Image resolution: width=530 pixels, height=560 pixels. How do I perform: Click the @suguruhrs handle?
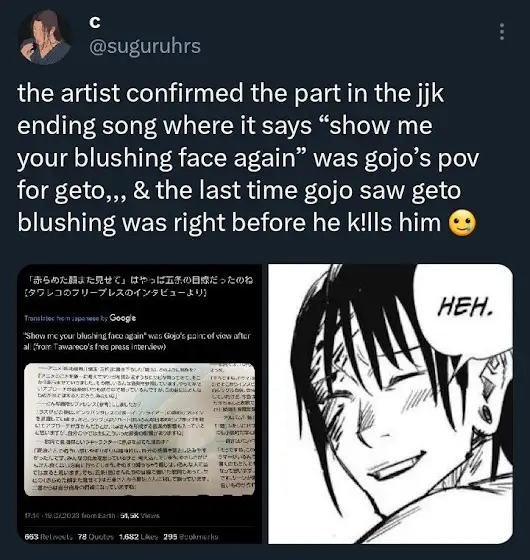click(145, 46)
